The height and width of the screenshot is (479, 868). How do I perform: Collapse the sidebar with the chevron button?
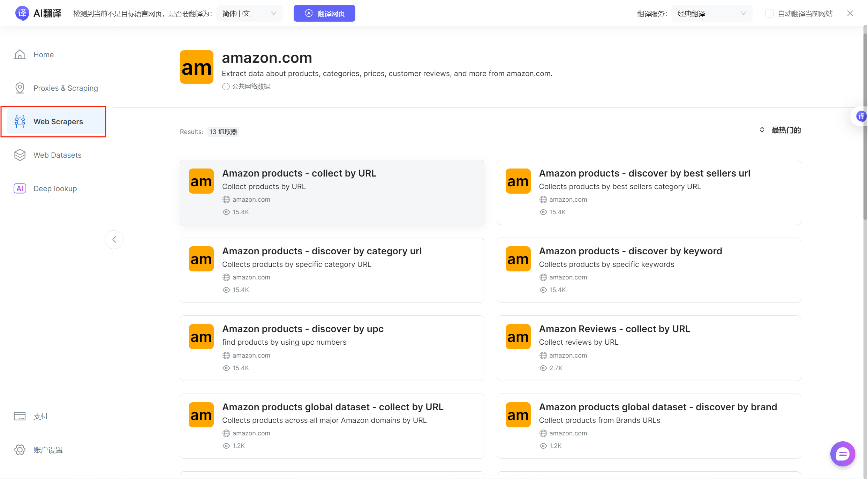[114, 239]
